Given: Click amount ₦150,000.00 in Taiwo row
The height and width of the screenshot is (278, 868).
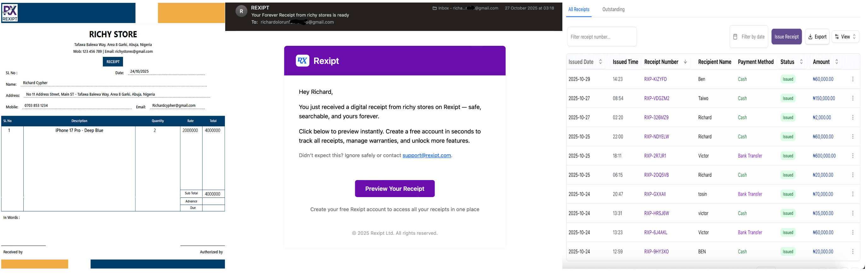Looking at the screenshot, I should click(x=824, y=99).
